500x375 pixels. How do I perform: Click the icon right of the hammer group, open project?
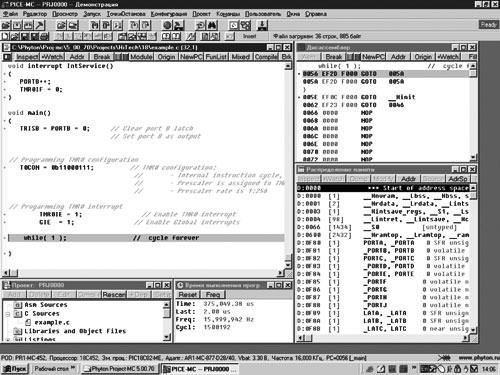tap(61, 25)
